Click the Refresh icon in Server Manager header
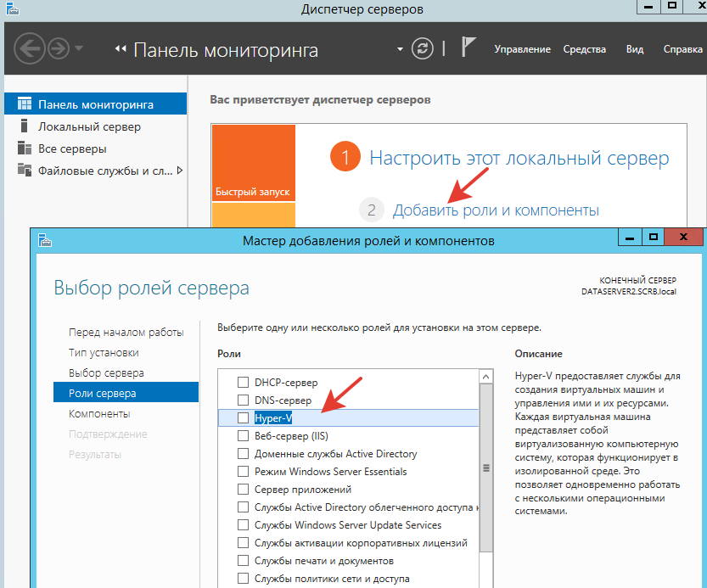The width and height of the screenshot is (707, 588). [x=423, y=48]
